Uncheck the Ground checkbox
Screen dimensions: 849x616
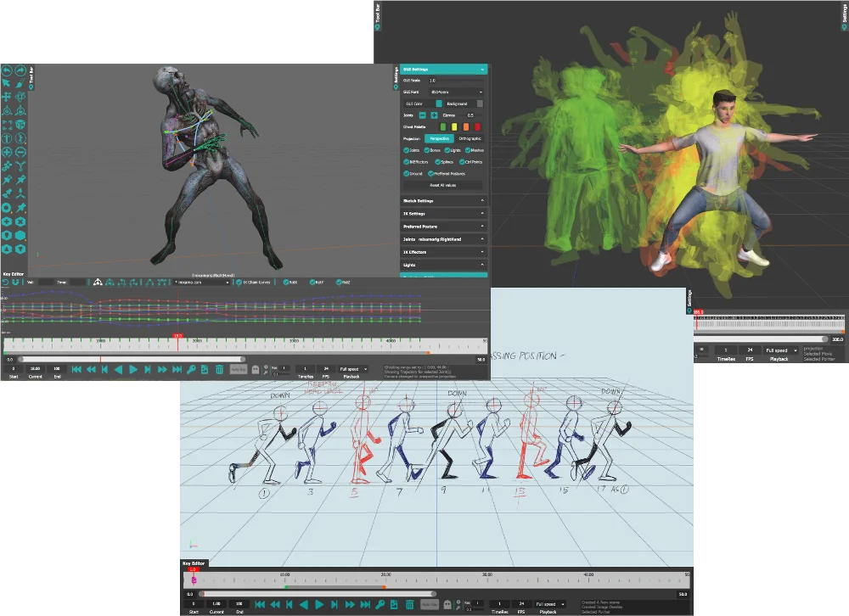[407, 173]
